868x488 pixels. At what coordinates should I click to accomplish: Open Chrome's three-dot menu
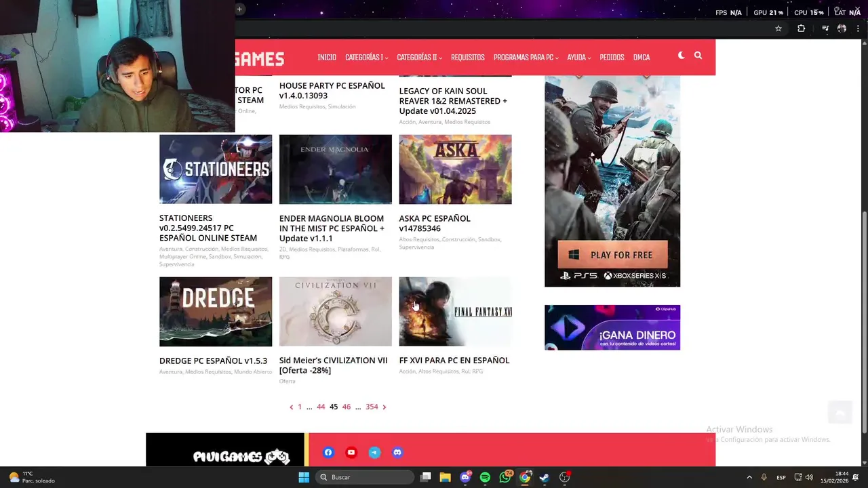pyautogui.click(x=859, y=28)
